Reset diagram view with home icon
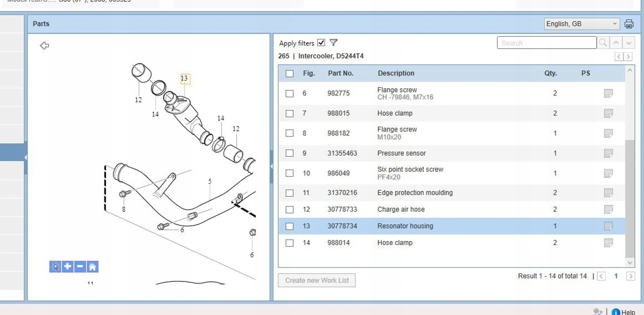This screenshot has width=644, height=315. (92, 266)
